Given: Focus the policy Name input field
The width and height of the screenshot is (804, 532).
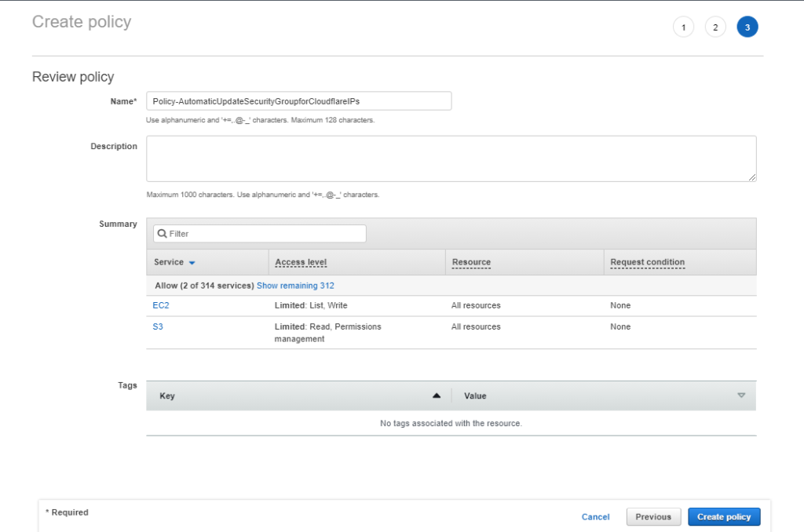Looking at the screenshot, I should 298,101.
